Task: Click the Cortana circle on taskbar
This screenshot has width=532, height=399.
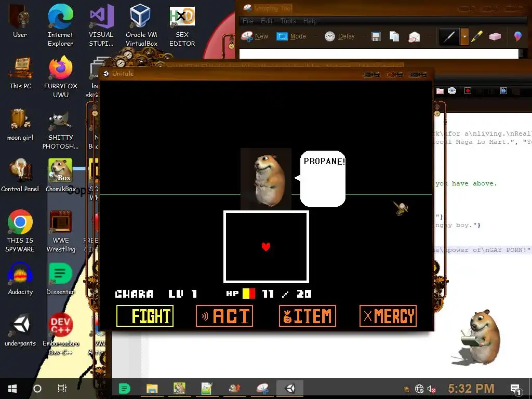Action: [x=37, y=389]
